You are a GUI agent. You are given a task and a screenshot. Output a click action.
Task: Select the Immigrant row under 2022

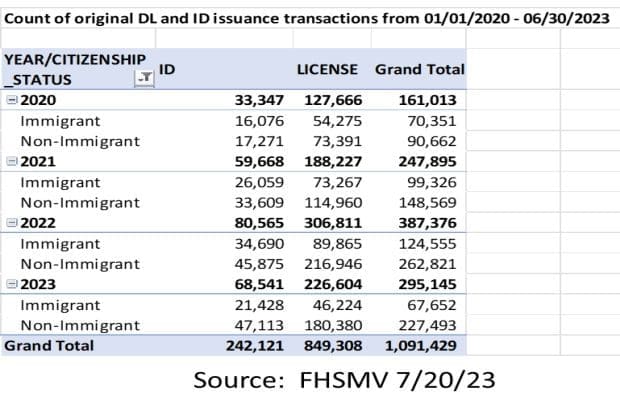click(x=53, y=243)
